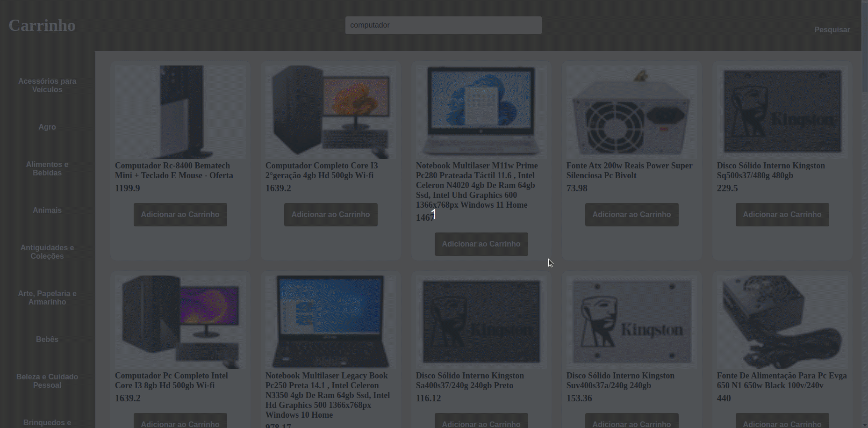Screen dimensions: 868x428
Task: Select the Bebês category
Action: (x=47, y=339)
